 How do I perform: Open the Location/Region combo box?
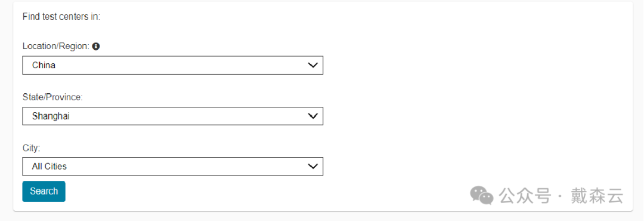(x=172, y=66)
